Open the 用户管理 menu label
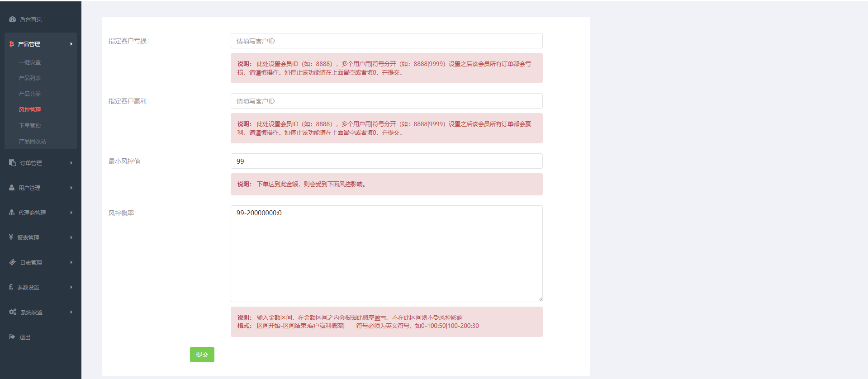The image size is (868, 379). [29, 188]
